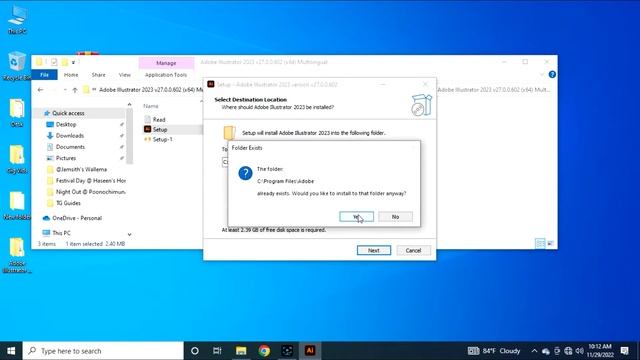The width and height of the screenshot is (640, 360).
Task: Click the taskbar search box
Action: 103,351
